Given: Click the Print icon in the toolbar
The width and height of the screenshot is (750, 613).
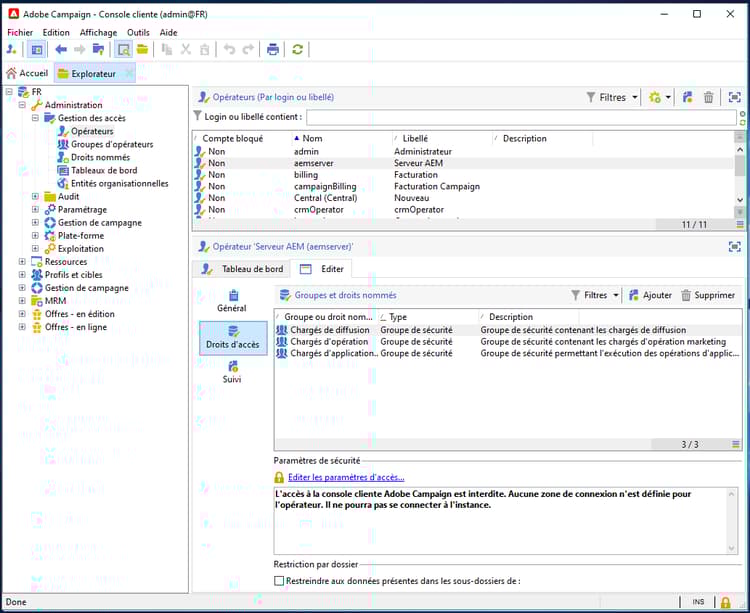Looking at the screenshot, I should [x=273, y=49].
